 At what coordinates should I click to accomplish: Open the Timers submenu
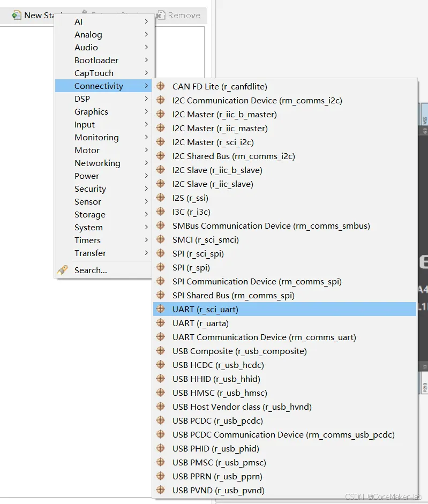tap(103, 240)
